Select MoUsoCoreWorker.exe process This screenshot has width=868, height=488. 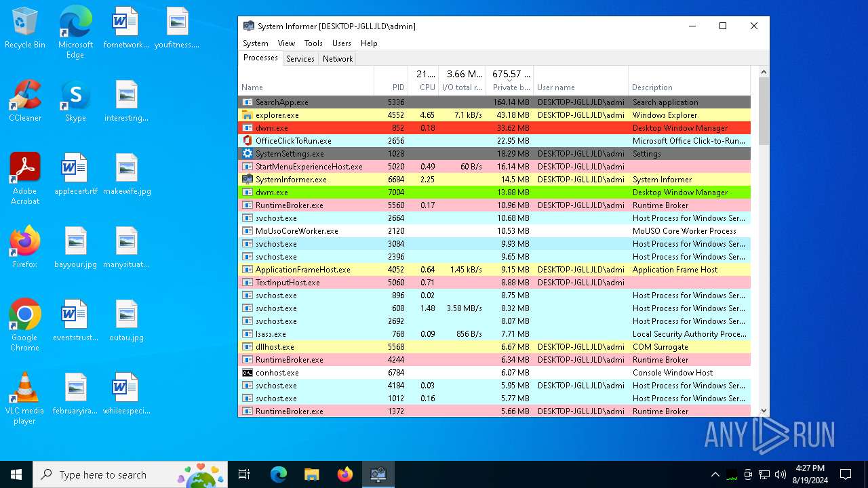click(x=494, y=231)
